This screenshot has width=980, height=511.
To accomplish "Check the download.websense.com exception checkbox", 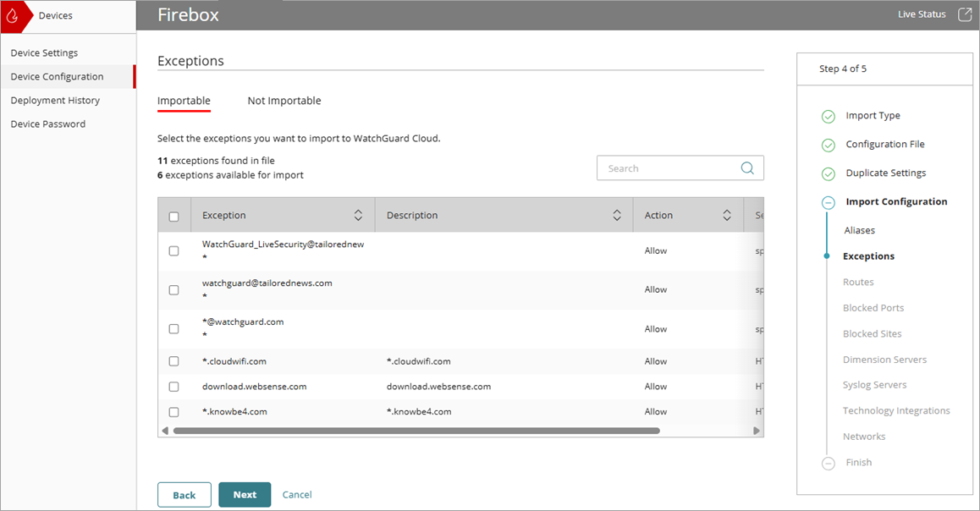I will [x=173, y=387].
